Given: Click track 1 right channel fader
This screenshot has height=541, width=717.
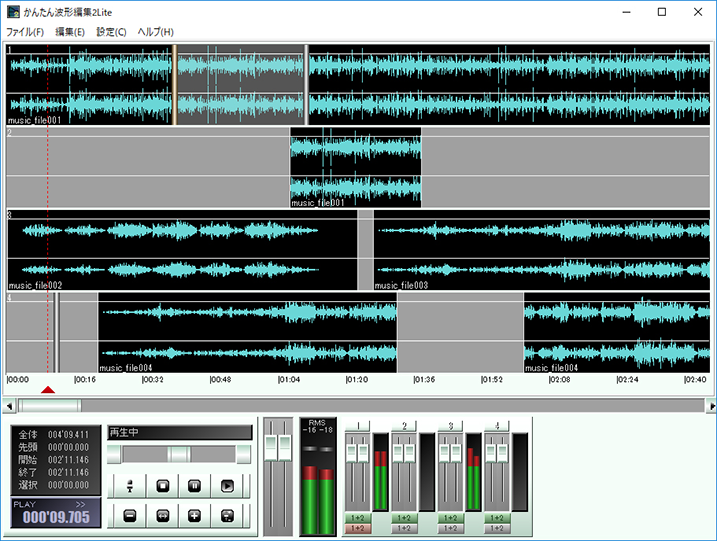Looking at the screenshot, I should click(x=363, y=453).
